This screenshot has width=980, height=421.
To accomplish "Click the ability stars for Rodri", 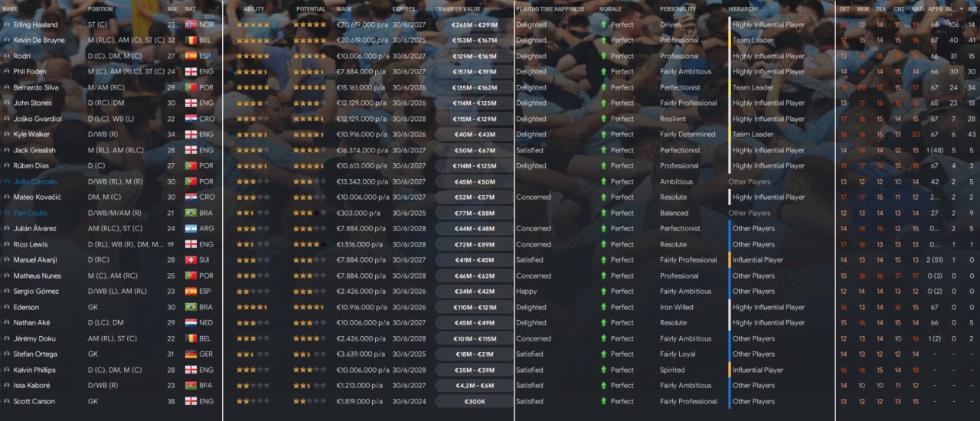I will click(253, 56).
